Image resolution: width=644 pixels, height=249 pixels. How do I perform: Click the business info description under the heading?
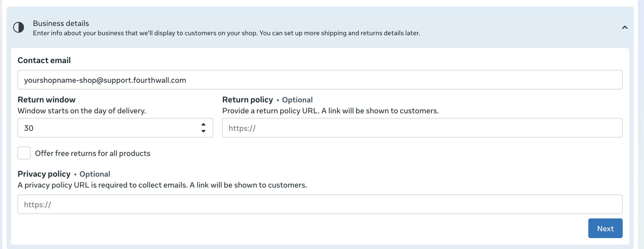coord(226,33)
